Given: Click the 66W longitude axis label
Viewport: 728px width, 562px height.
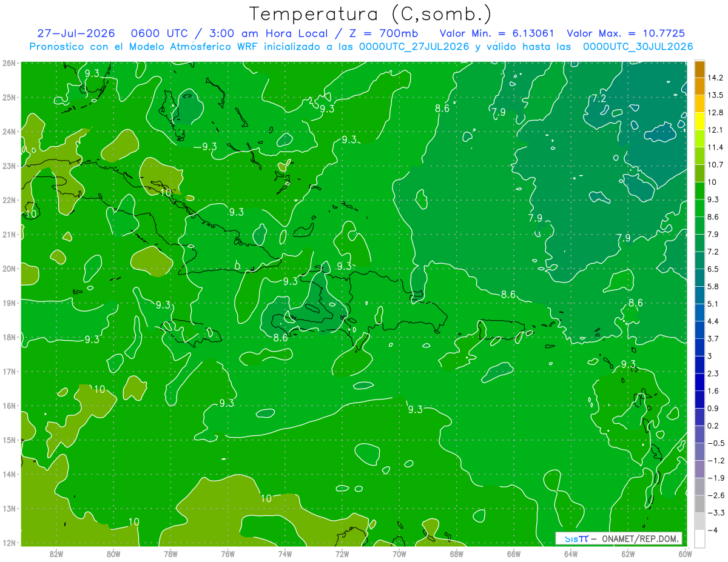Looking at the screenshot, I should click(513, 553).
